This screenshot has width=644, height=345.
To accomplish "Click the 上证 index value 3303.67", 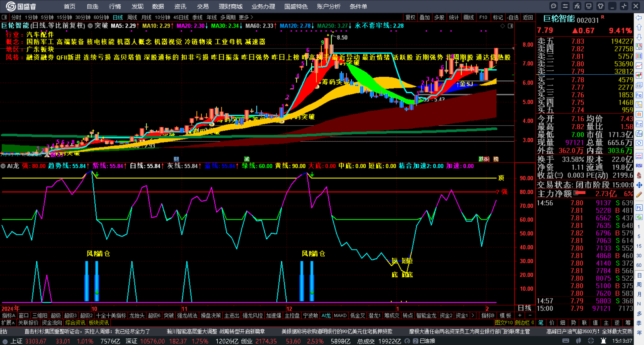I will [x=36, y=341].
